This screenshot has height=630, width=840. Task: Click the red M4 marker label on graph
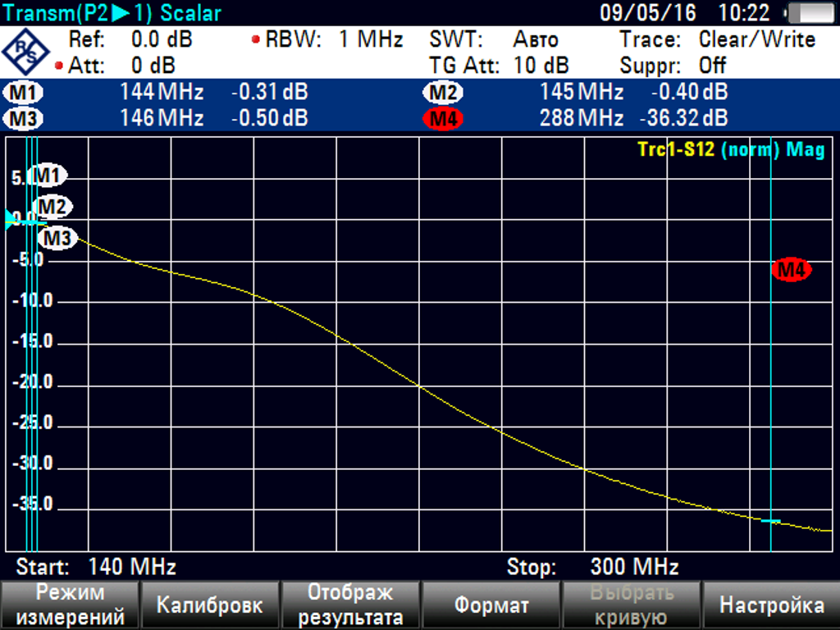tap(791, 269)
